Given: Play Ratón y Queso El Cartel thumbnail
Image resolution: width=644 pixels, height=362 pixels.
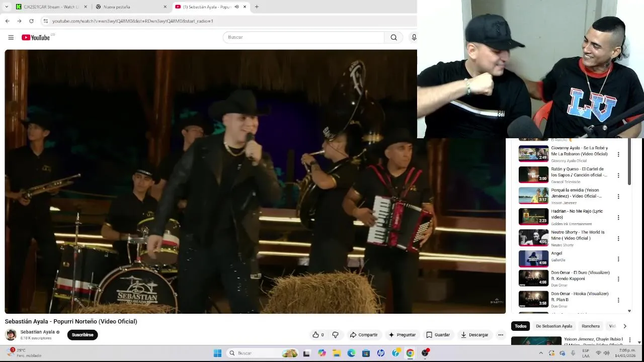Looking at the screenshot, I should click(x=533, y=174).
